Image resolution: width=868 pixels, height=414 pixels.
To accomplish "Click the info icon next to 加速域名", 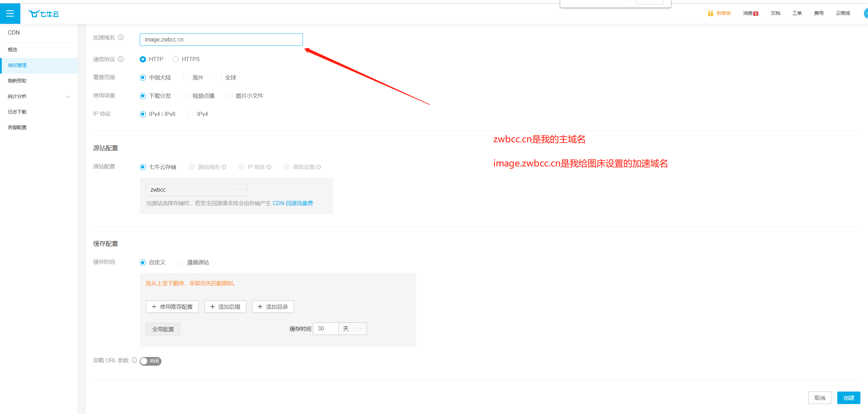I will (121, 37).
